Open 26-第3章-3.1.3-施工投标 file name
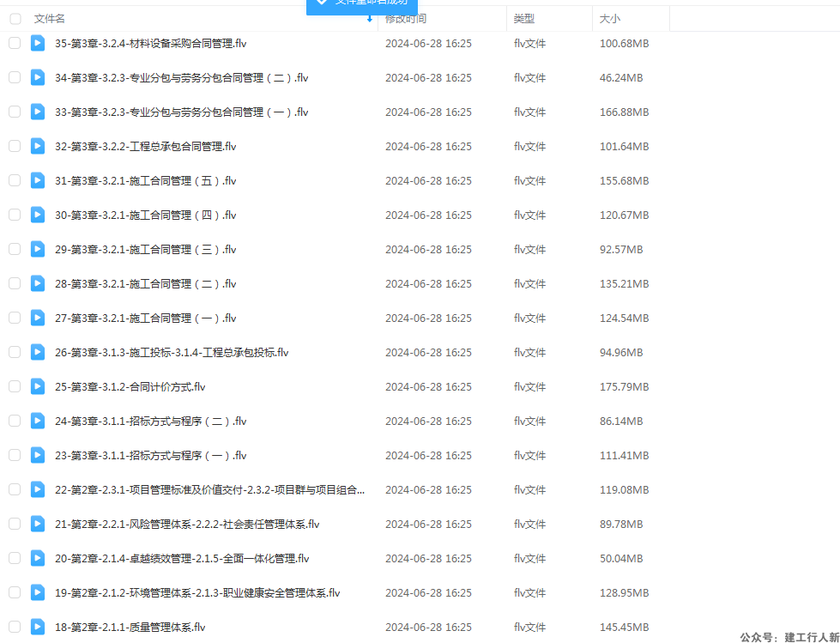 point(172,352)
